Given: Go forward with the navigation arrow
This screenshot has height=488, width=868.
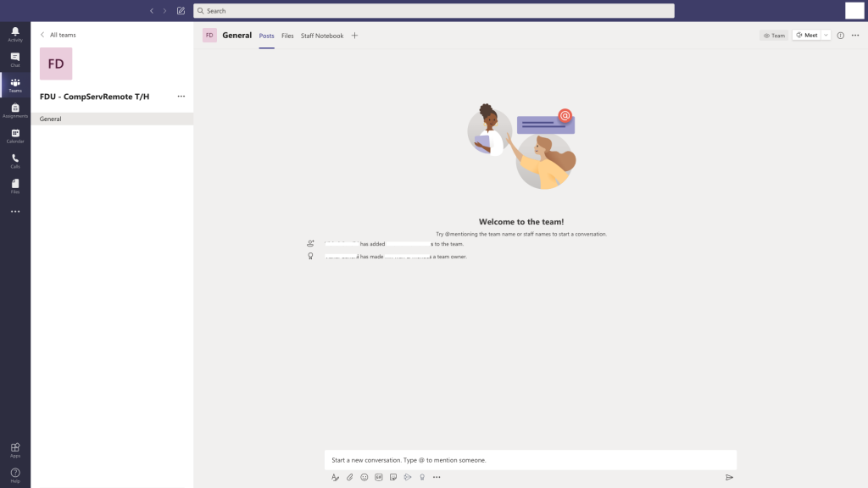Looking at the screenshot, I should click(164, 10).
